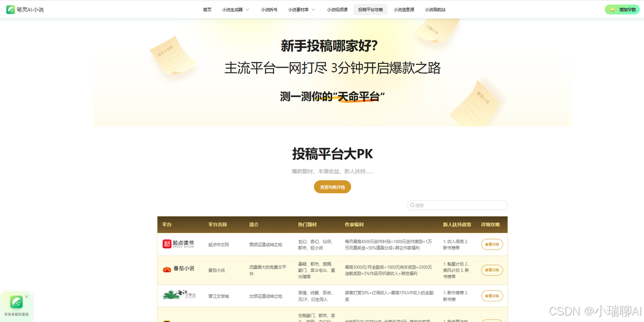The width and height of the screenshot is (644, 322).
Task: Open 小说信息源 nav item
Action: coord(404,10)
